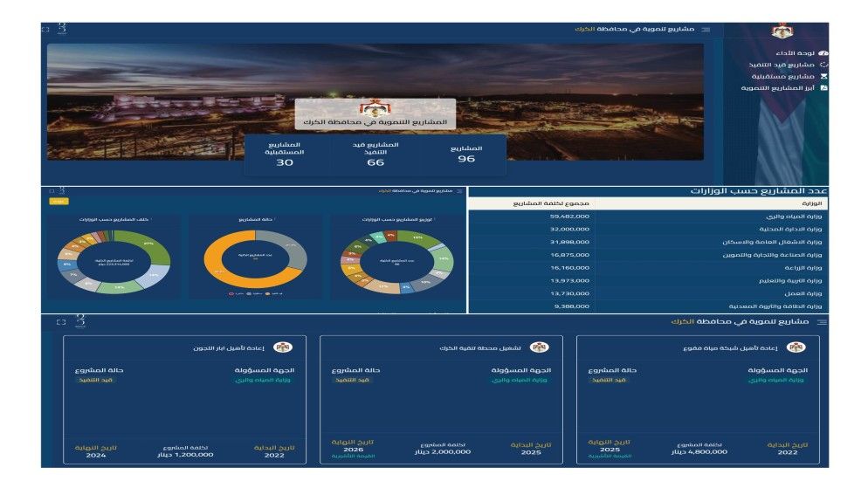The image size is (868, 488).
Task: Click قيد التنفيذ badge on محطة تنقية الكرك card
Action: pos(352,380)
